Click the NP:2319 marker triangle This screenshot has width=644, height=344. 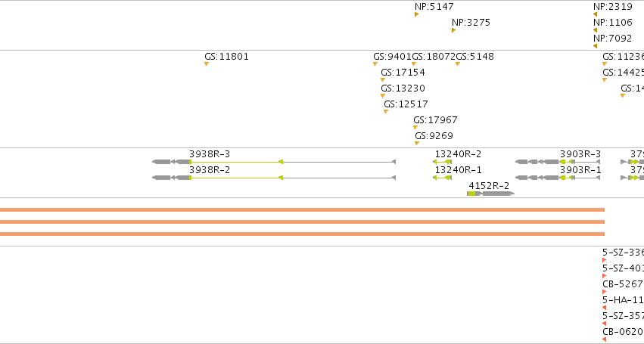pos(595,14)
